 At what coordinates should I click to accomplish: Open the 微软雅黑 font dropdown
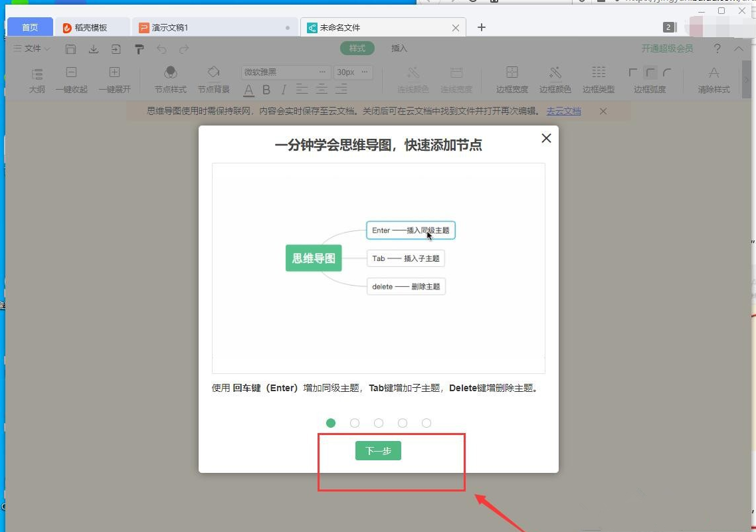click(286, 72)
